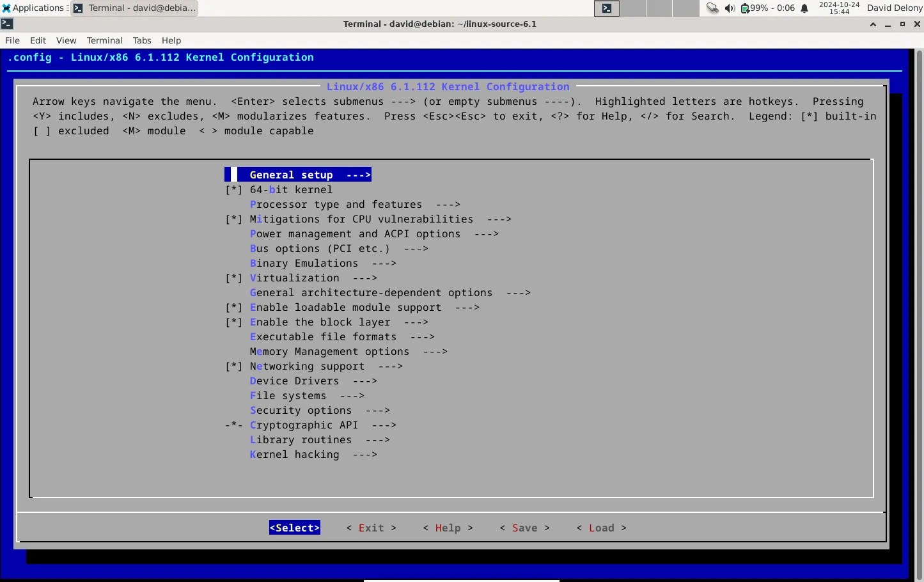The image size is (924, 582).
Task: Click the terminal vertical scrollbar
Action: (x=920, y=313)
